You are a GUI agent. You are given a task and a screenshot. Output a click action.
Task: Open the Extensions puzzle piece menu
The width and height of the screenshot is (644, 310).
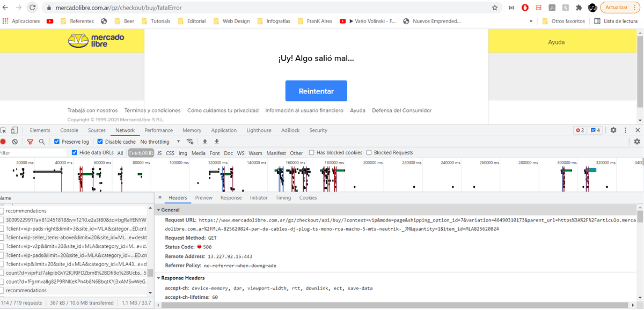click(x=579, y=8)
